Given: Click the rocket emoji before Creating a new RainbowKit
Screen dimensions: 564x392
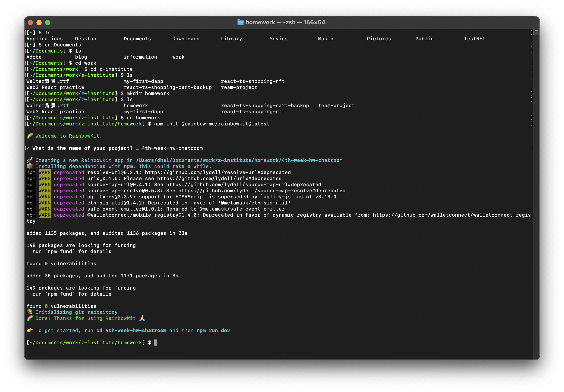Looking at the screenshot, I should [30, 160].
